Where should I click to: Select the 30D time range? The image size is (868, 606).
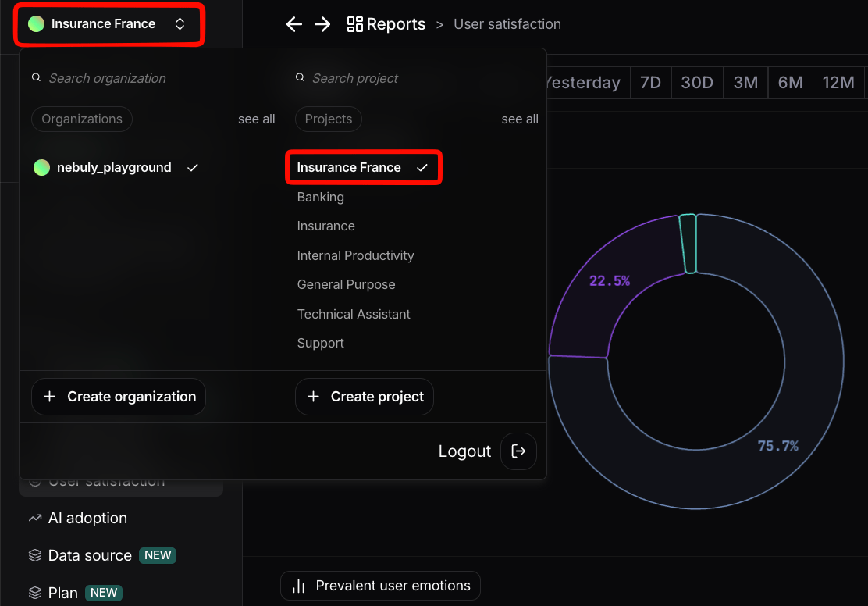point(697,83)
